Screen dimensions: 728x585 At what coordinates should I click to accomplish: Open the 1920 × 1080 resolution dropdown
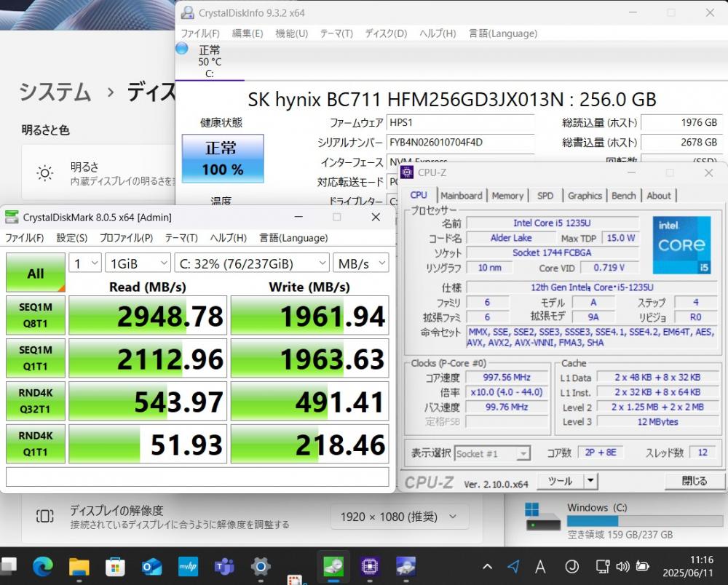point(400,517)
